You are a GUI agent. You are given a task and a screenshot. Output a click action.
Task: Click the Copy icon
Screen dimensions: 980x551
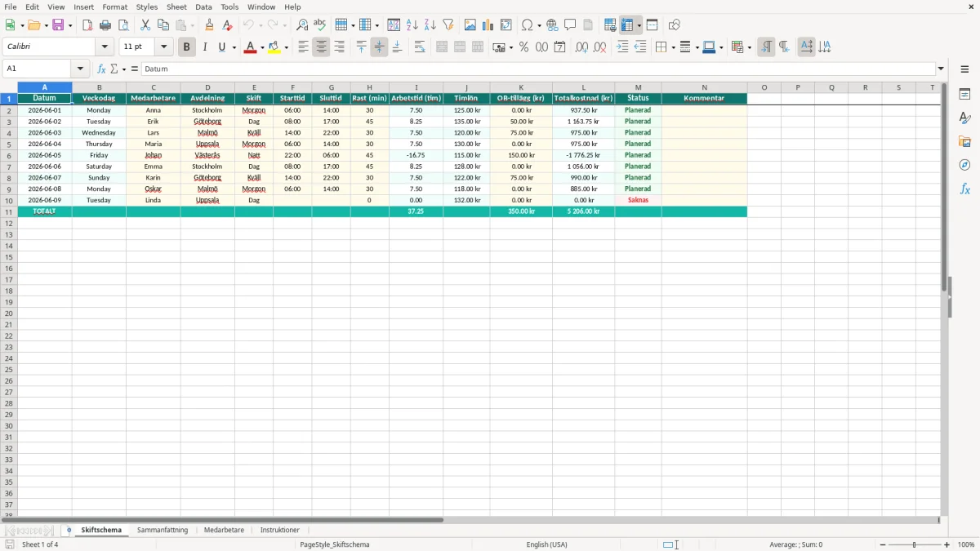tap(163, 24)
